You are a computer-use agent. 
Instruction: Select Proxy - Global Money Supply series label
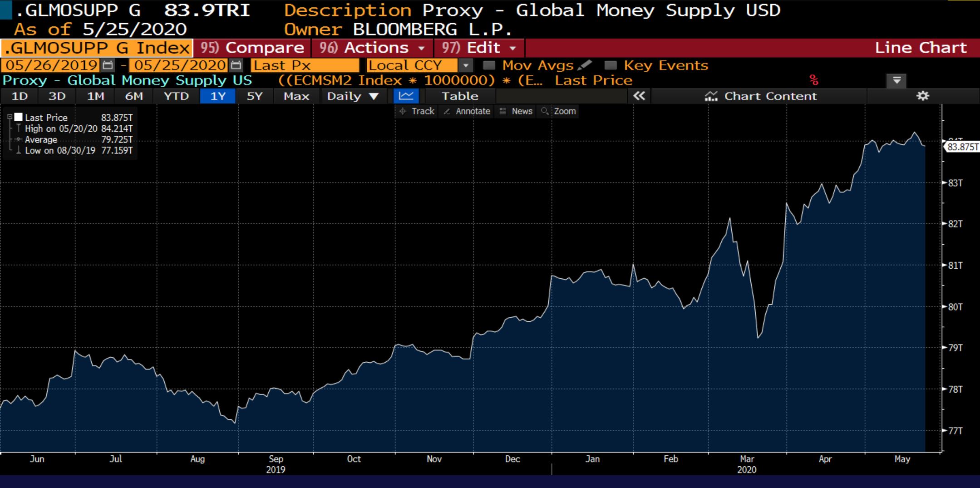click(127, 80)
